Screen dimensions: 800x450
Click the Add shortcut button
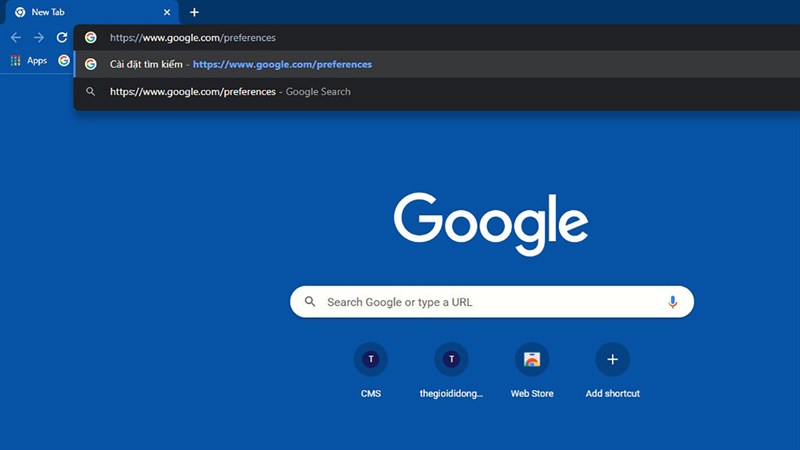pyautogui.click(x=612, y=370)
